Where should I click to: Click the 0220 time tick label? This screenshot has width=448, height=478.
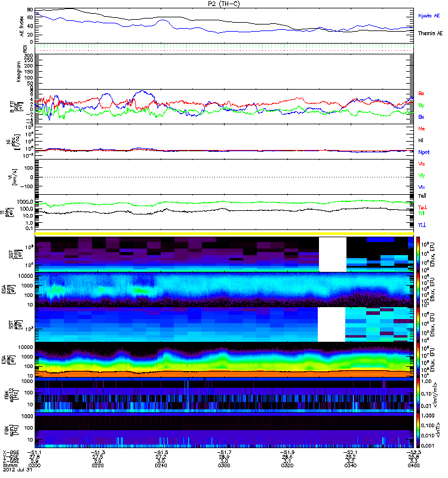click(x=97, y=465)
